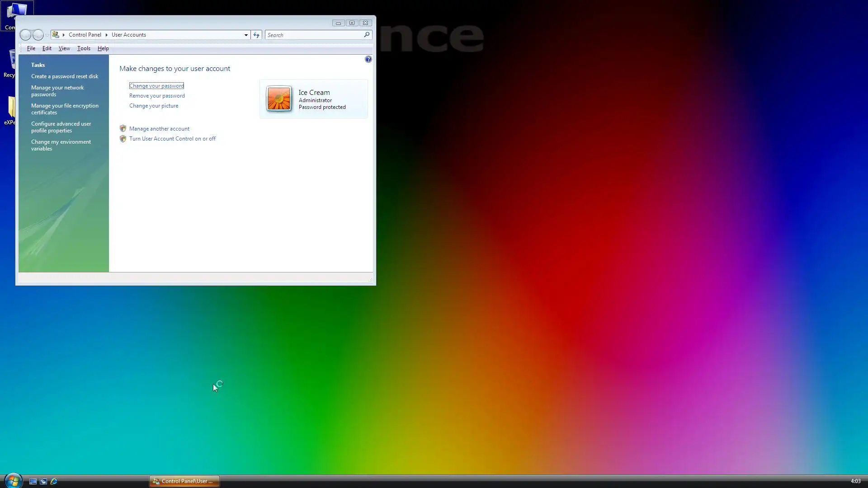Expand the Control Panel breadcrumb arrow
Image resolution: width=868 pixels, height=488 pixels.
click(107, 35)
